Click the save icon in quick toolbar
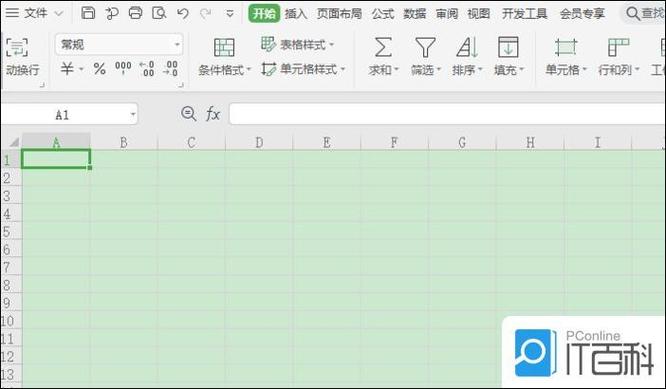Image resolution: width=666 pixels, height=389 pixels. click(88, 13)
